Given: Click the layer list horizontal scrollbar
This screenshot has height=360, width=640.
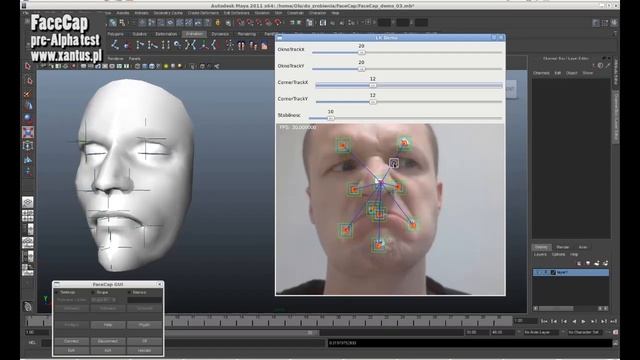Looking at the screenshot, I should [x=571, y=309].
